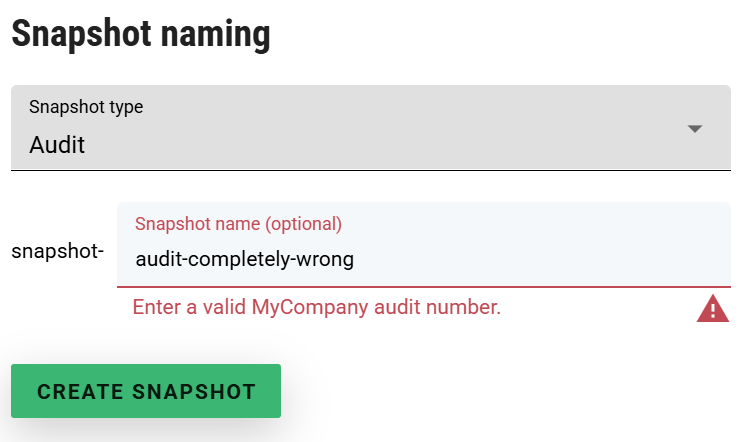Submit the form with the green button
The height and width of the screenshot is (442, 751).
click(x=146, y=391)
